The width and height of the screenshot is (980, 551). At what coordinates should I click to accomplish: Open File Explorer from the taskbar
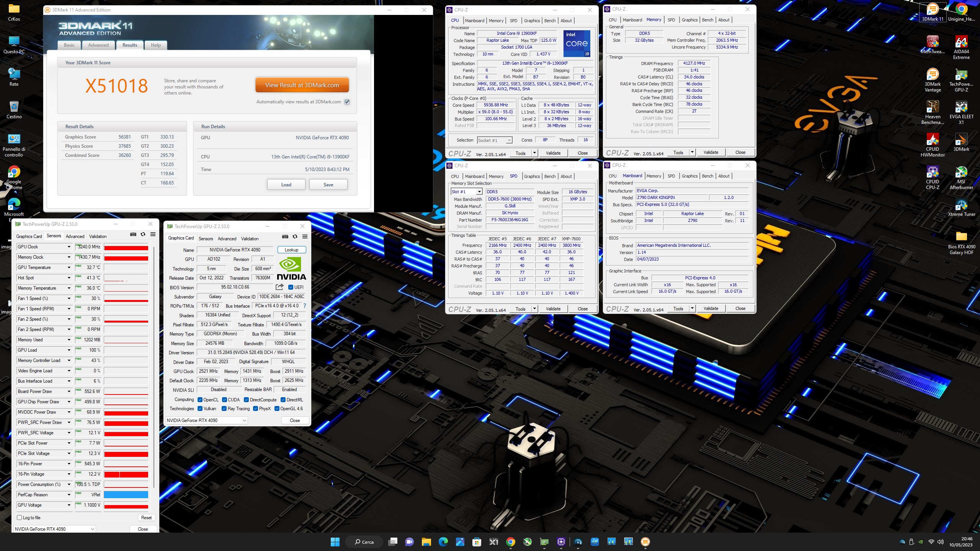426,541
